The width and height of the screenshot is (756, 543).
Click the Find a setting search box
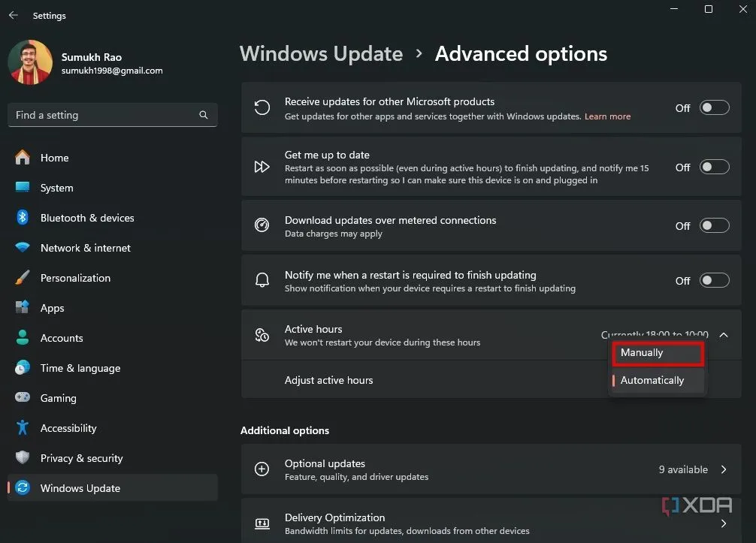point(112,115)
